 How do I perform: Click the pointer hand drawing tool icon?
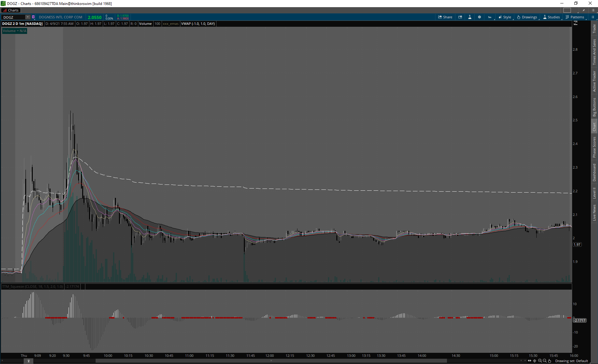tap(549, 361)
